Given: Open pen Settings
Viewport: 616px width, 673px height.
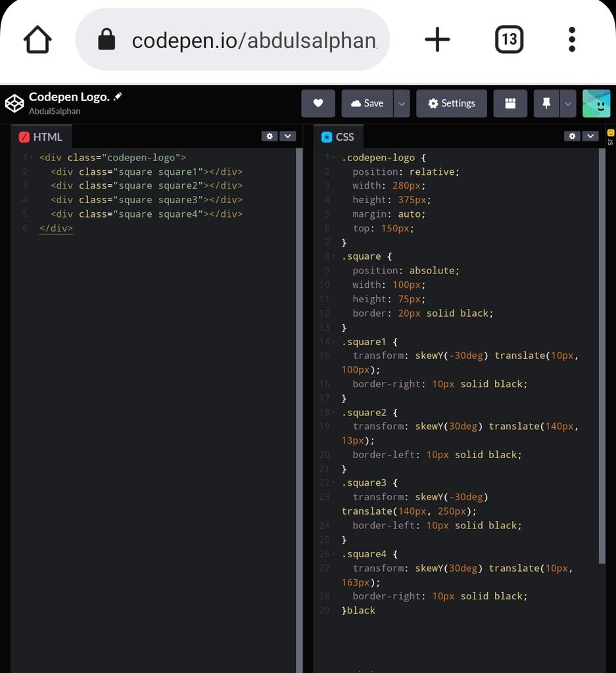Looking at the screenshot, I should 452,103.
